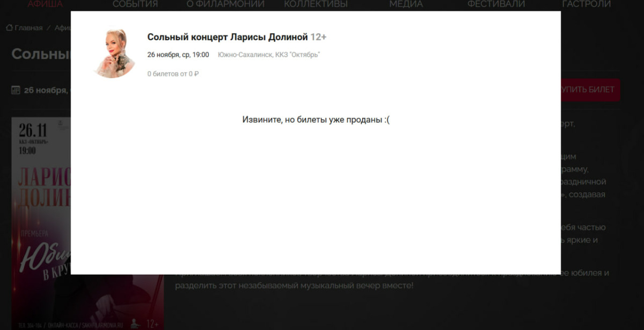
Task: Follow the Главная breadcrumb link
Action: coord(28,28)
